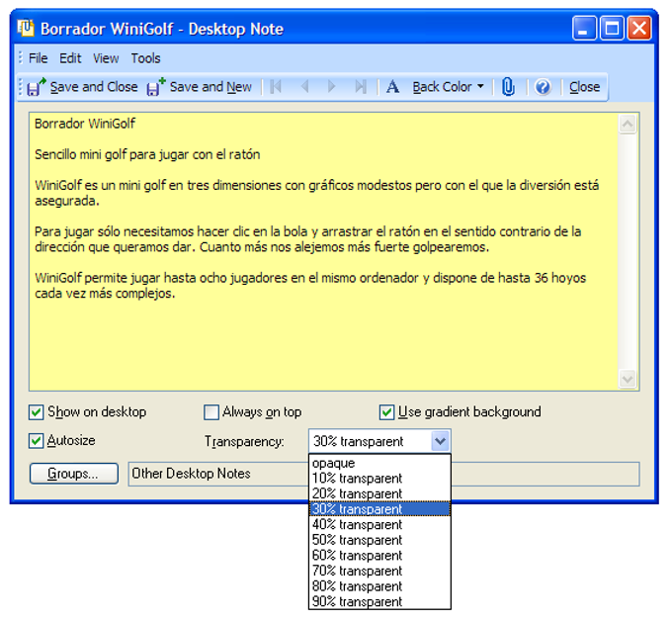This screenshot has width=672, height=623.
Task: Click Save and New label
Action: tap(210, 87)
